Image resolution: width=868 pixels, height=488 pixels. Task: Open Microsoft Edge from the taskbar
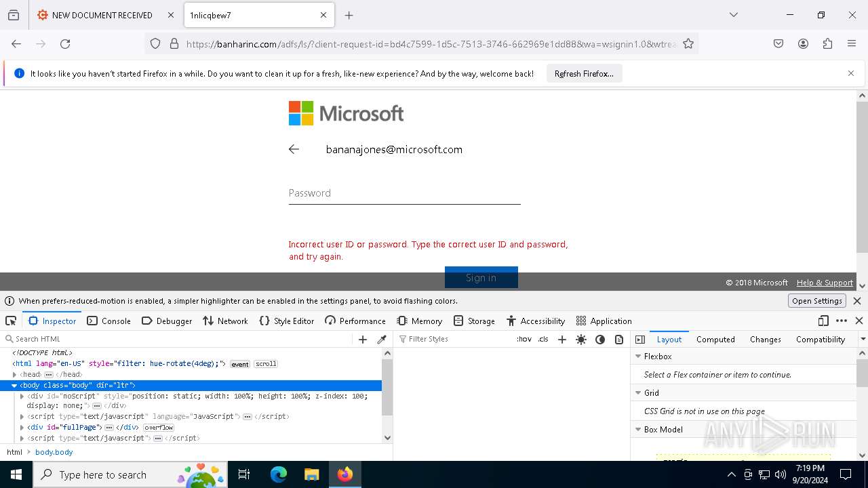click(x=279, y=474)
